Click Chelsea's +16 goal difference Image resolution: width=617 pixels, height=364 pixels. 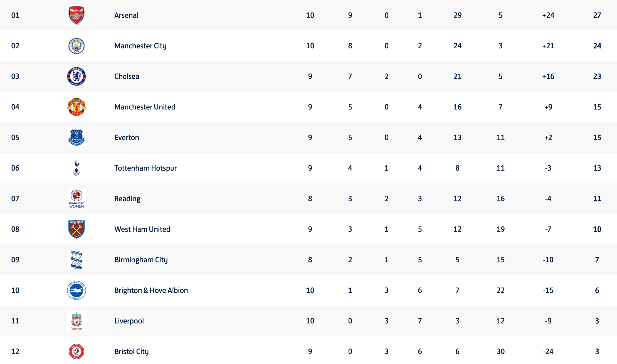(548, 76)
